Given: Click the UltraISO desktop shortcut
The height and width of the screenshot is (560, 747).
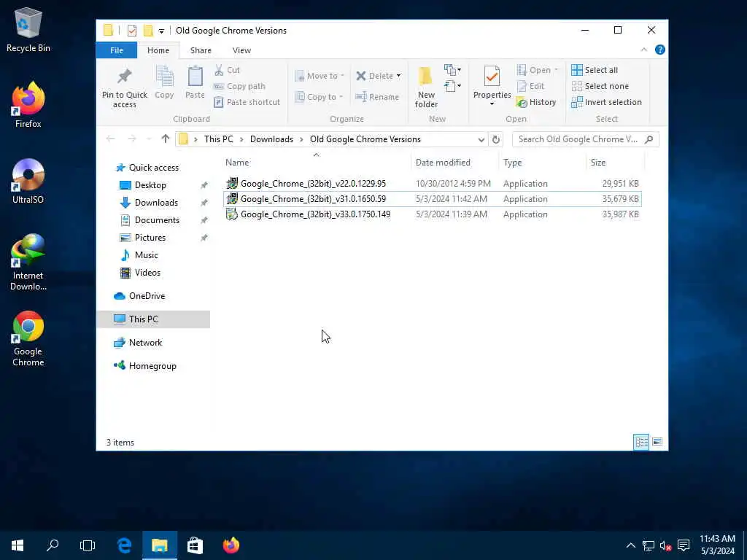Looking at the screenshot, I should point(28,182).
